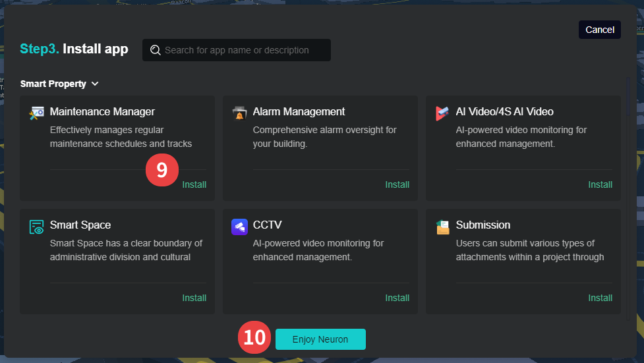Click the AI Video/4S AI Video icon

tap(442, 113)
